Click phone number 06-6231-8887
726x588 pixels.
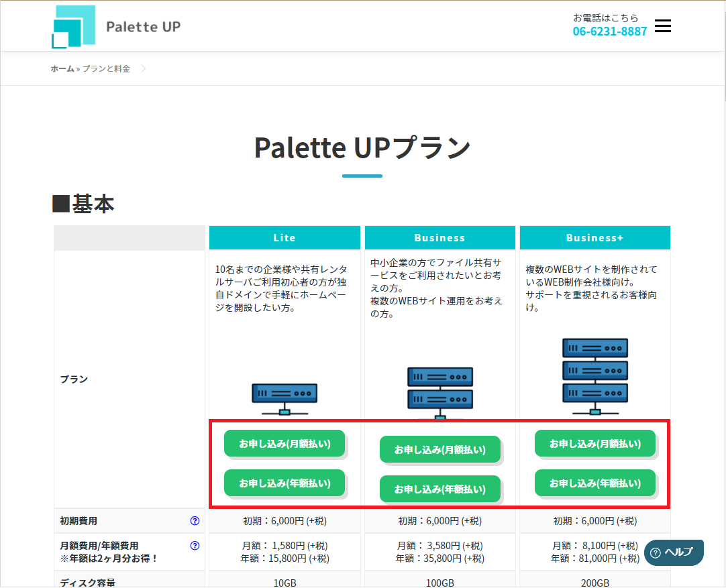pyautogui.click(x=610, y=32)
